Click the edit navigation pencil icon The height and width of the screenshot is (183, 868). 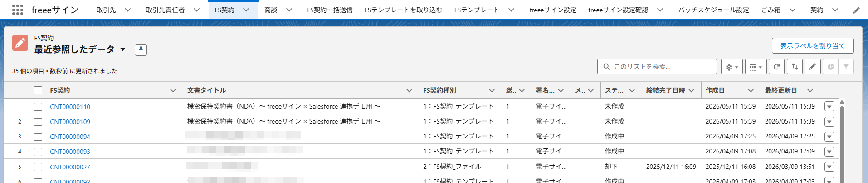(856, 10)
